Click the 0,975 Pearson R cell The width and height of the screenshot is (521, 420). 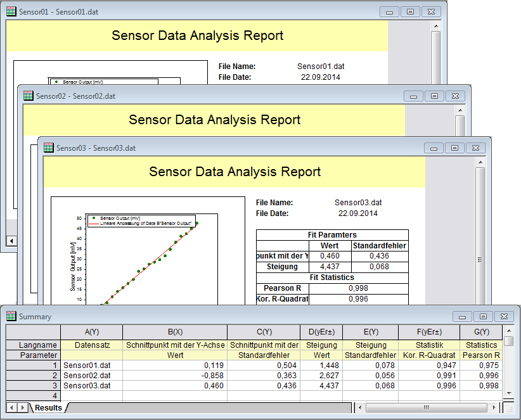(x=481, y=366)
